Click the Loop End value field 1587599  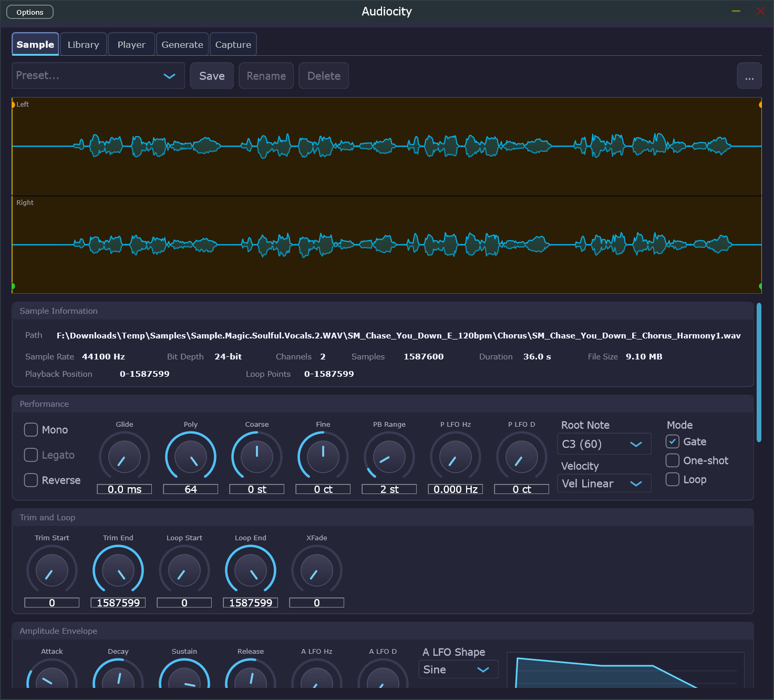251,603
